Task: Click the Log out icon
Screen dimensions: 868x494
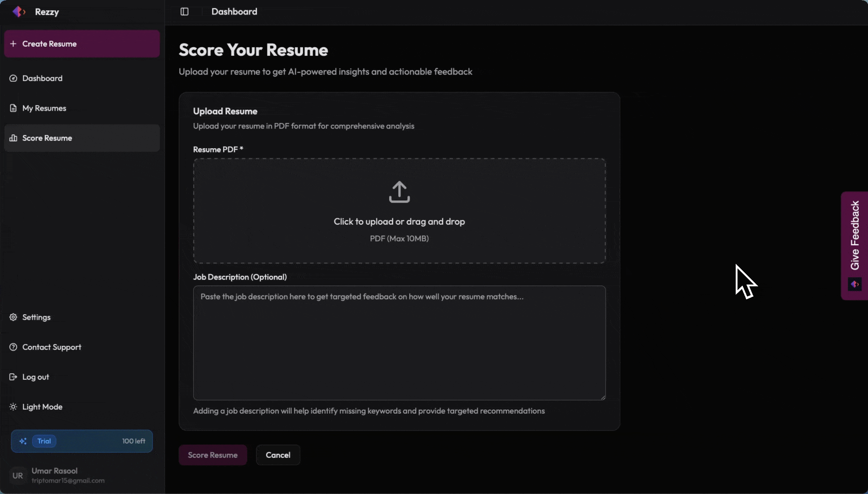Action: tap(12, 376)
